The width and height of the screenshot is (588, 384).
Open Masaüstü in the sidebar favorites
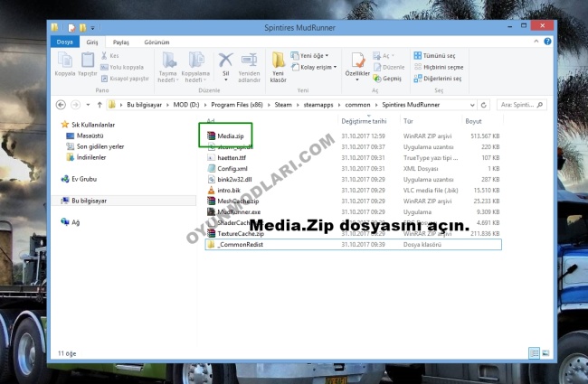[x=90, y=135]
